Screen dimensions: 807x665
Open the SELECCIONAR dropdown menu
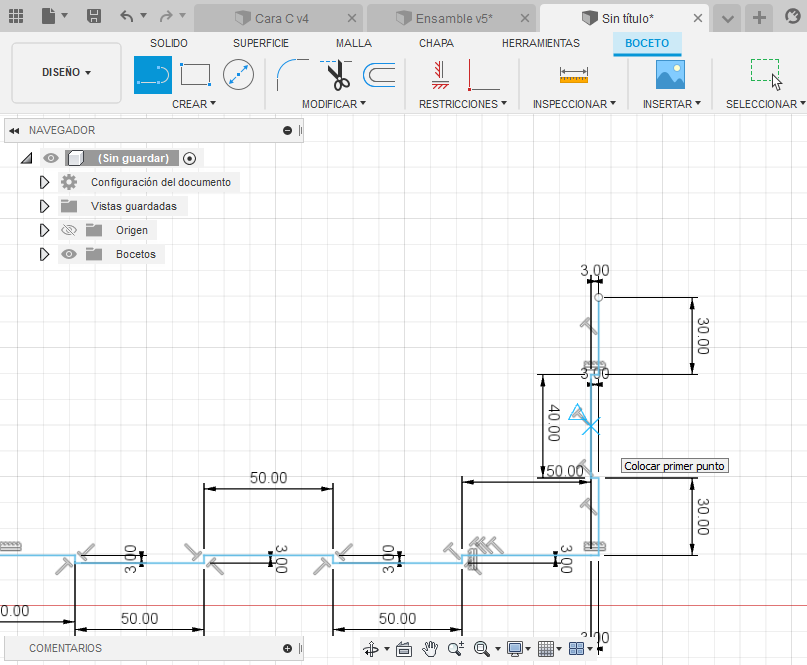766,104
